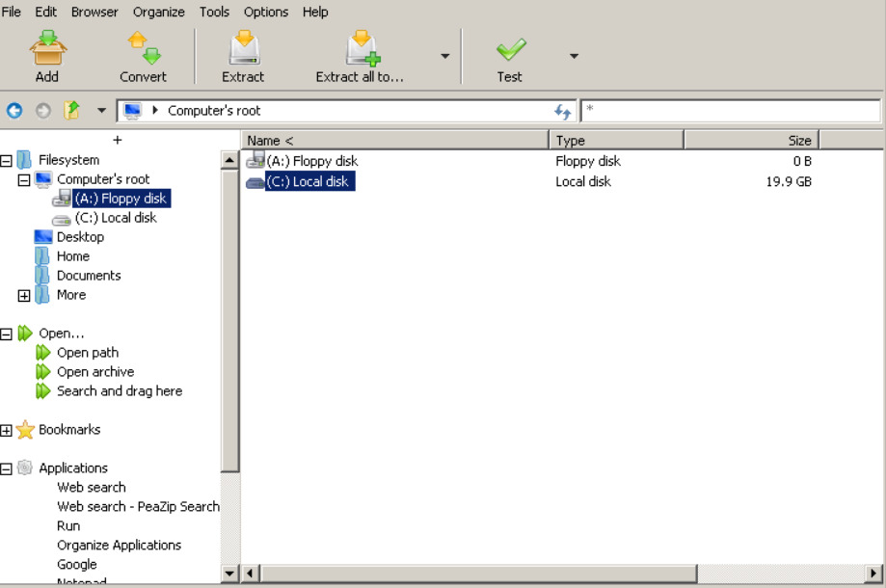This screenshot has width=886, height=588.
Task: Click the Home folder icon in tree
Action: [x=41, y=256]
